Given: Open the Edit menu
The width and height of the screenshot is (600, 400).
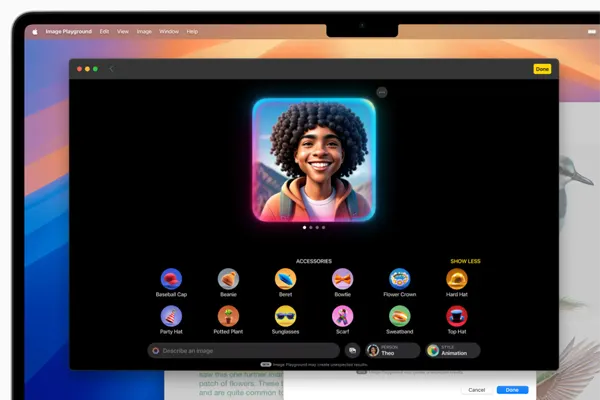Looking at the screenshot, I should point(104,31).
